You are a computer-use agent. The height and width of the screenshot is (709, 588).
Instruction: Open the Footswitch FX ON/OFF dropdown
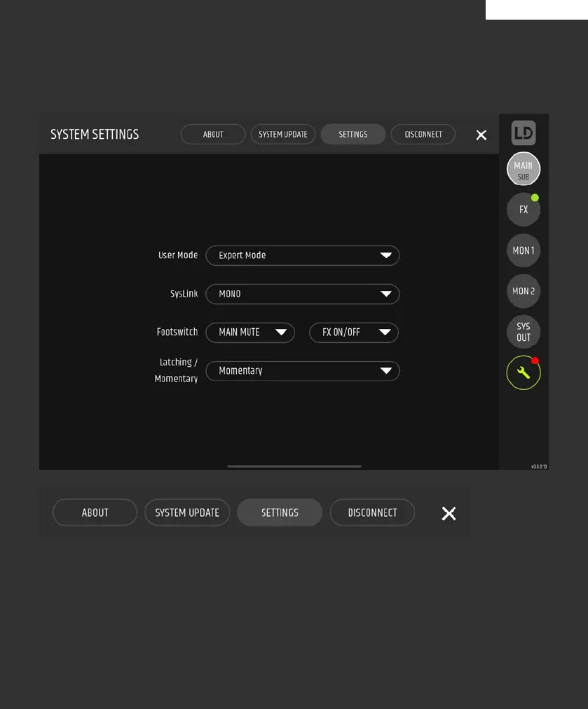pyautogui.click(x=353, y=332)
